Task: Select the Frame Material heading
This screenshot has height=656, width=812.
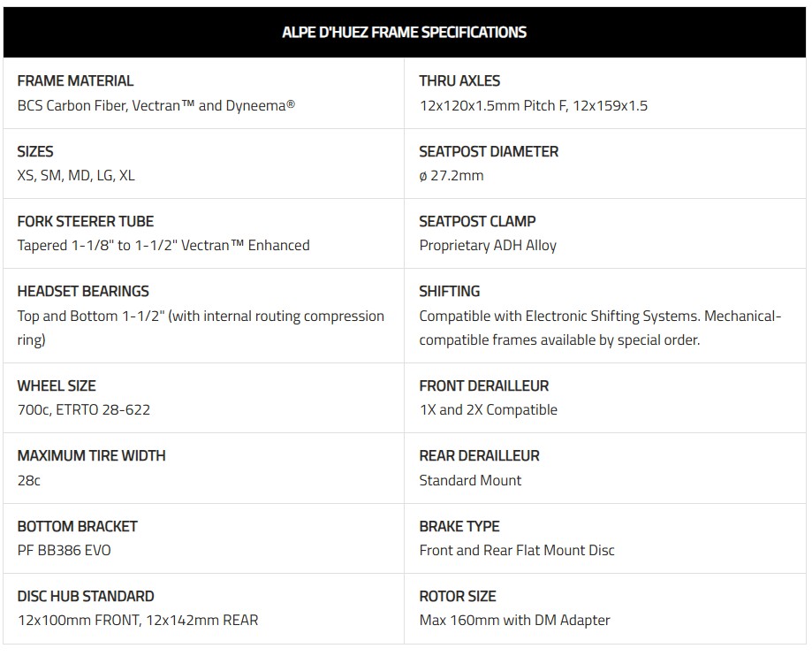Action: point(76,80)
